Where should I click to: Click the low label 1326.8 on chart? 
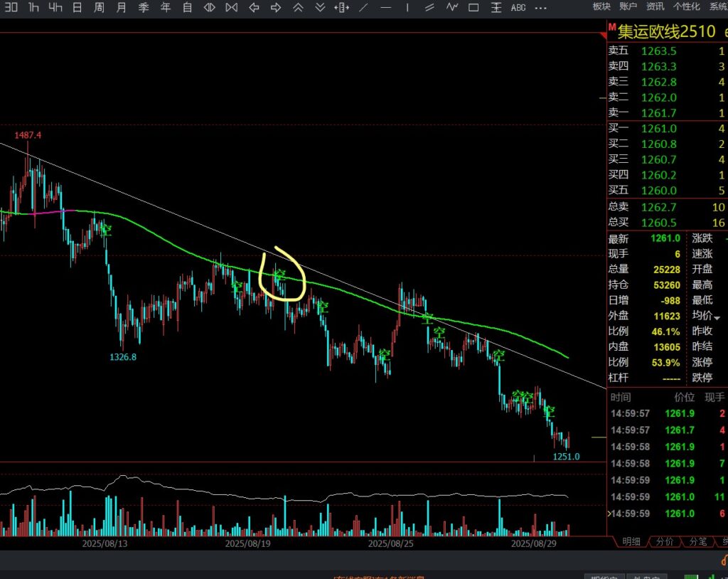(123, 357)
